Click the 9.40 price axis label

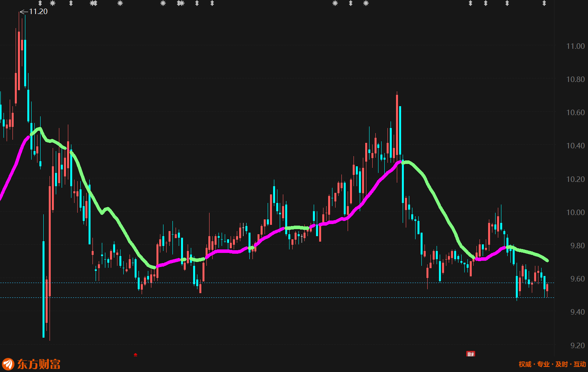coord(577,312)
